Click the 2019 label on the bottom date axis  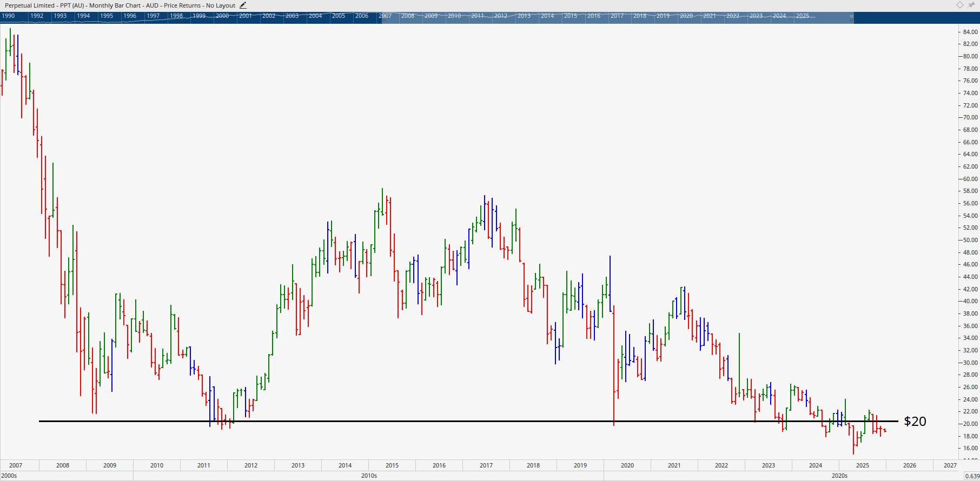click(580, 465)
